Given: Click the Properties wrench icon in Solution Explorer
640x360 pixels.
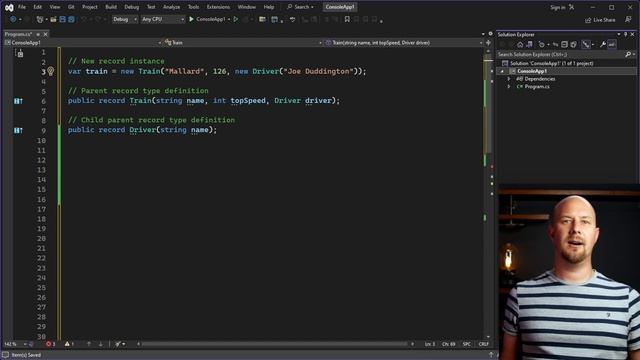Looking at the screenshot, I should click(x=602, y=44).
